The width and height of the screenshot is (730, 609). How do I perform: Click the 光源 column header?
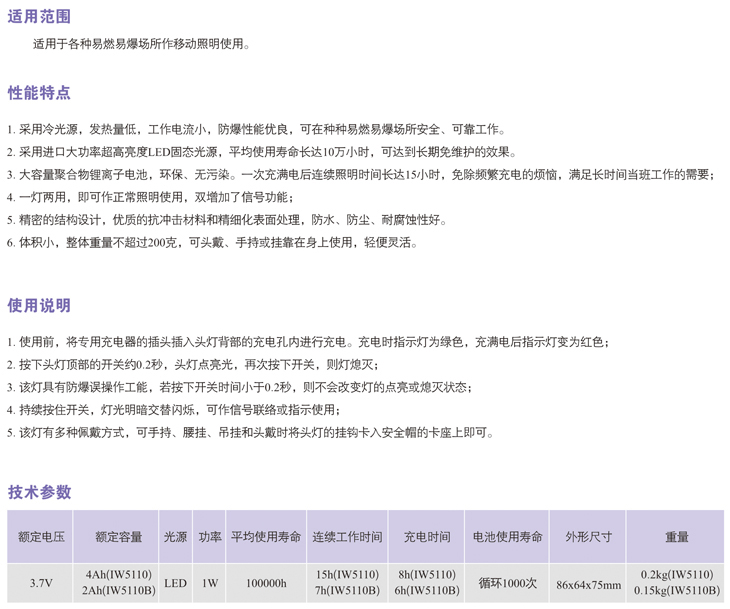point(175,537)
